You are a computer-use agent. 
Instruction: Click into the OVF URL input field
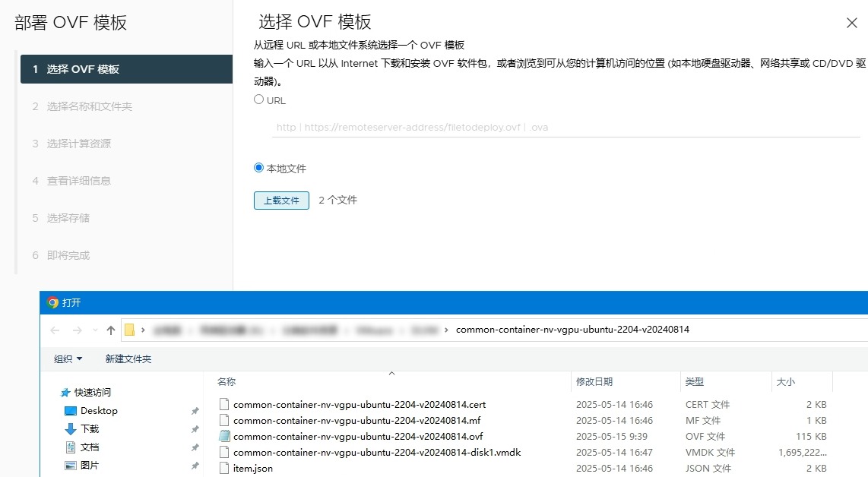(x=565, y=128)
